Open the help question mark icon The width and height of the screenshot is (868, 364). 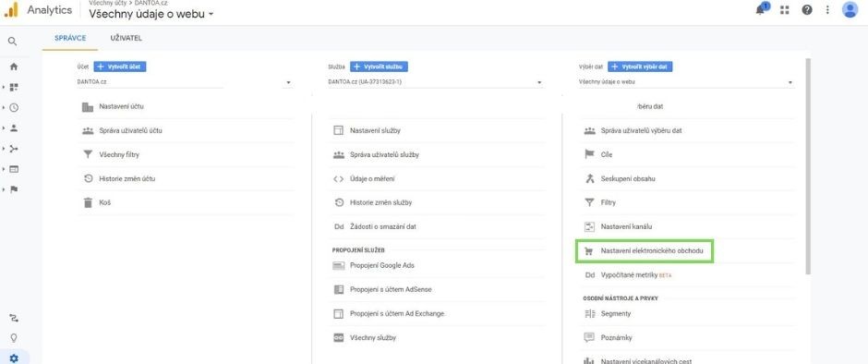tap(806, 10)
